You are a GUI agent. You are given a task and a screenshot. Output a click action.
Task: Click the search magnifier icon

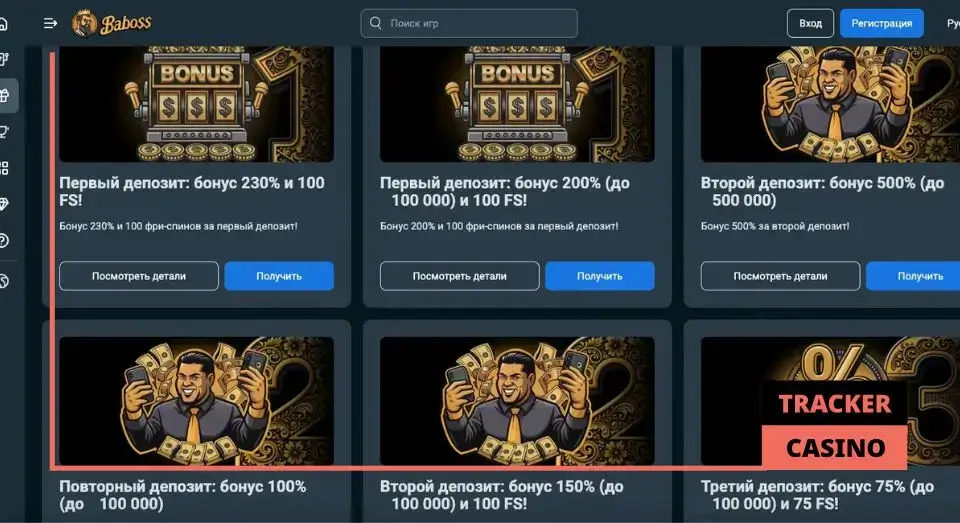375,23
